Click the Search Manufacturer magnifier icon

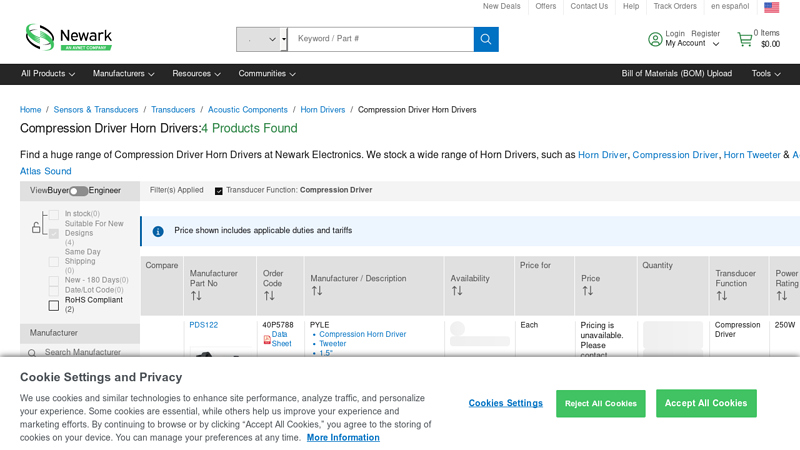32,353
